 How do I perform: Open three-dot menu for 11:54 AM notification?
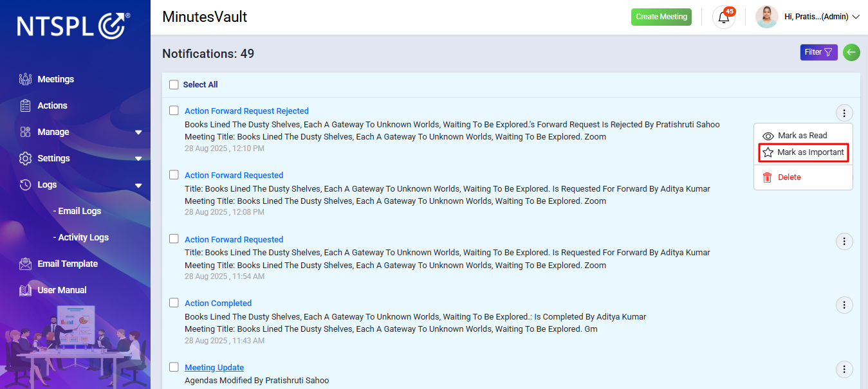(x=844, y=242)
